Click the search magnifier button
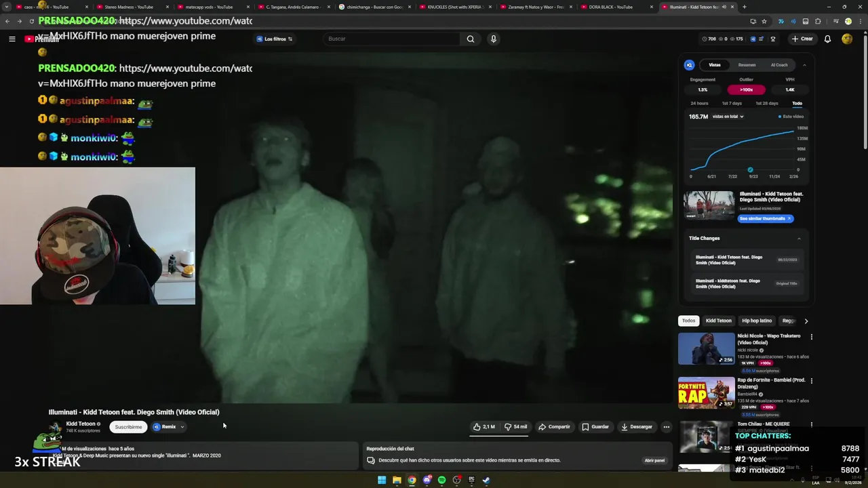 click(471, 39)
